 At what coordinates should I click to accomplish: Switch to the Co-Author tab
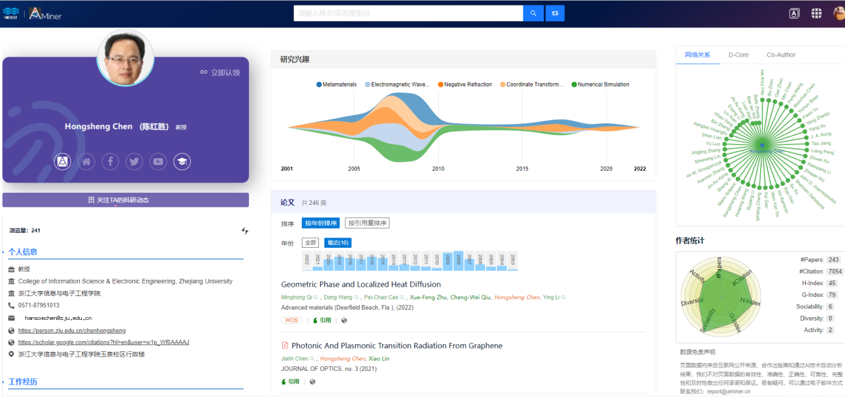click(x=781, y=55)
